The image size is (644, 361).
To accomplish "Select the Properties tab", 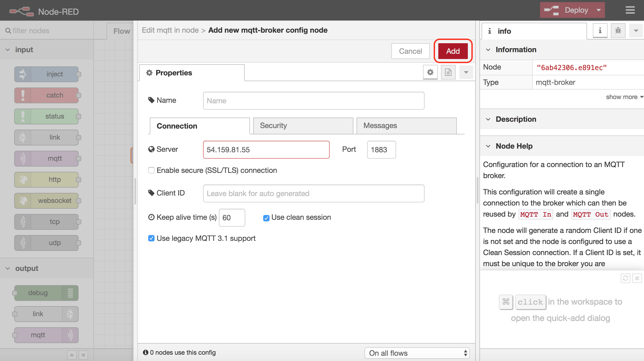I will point(192,73).
